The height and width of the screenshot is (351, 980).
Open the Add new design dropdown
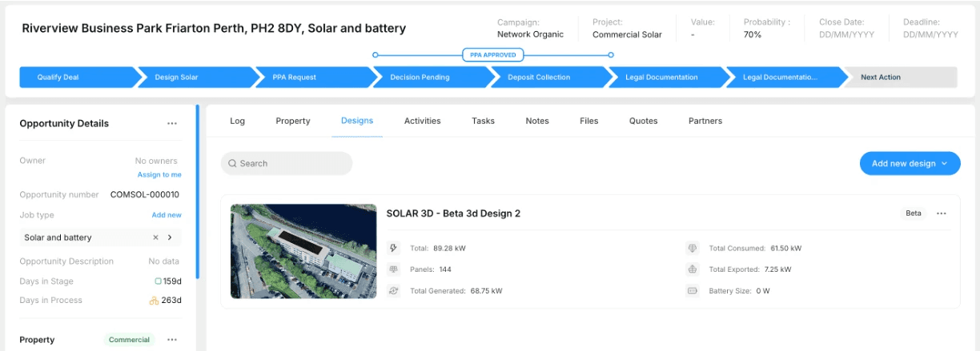[910, 163]
